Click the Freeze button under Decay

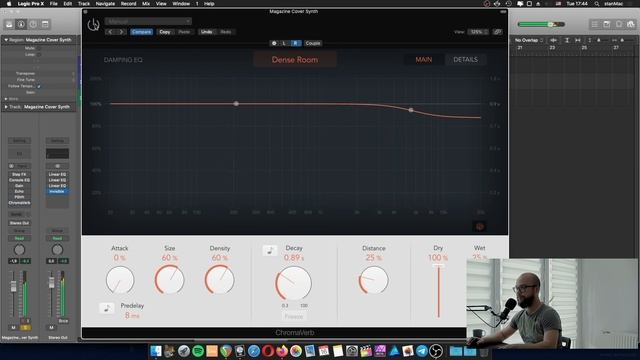point(293,316)
